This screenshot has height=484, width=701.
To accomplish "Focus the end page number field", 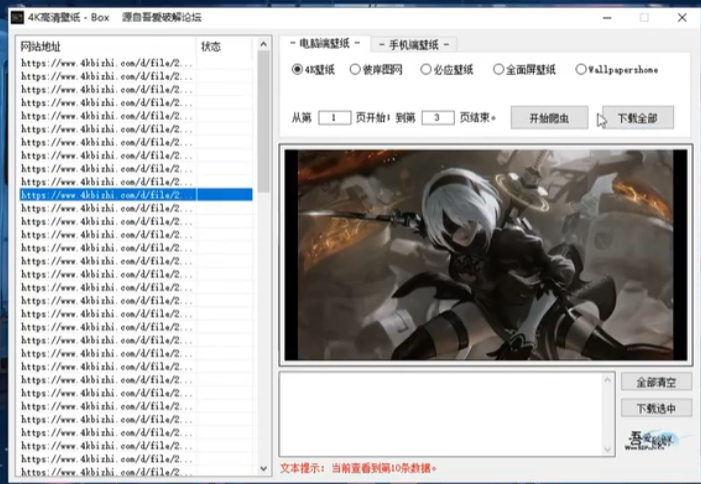I will tap(438, 118).
